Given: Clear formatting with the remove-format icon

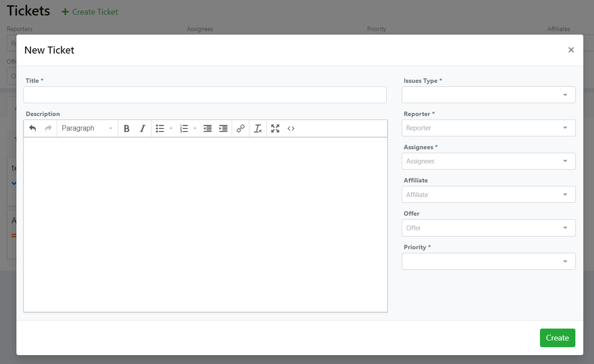Looking at the screenshot, I should pos(257,128).
